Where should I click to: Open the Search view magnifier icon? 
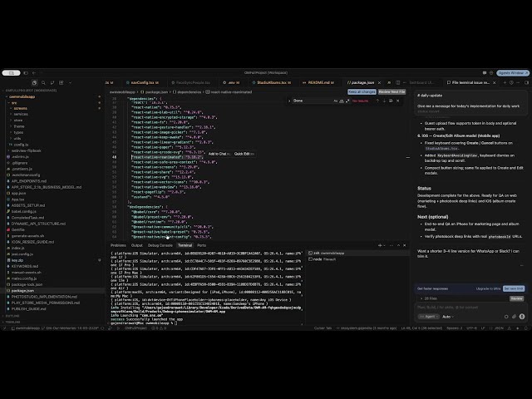coord(43,82)
